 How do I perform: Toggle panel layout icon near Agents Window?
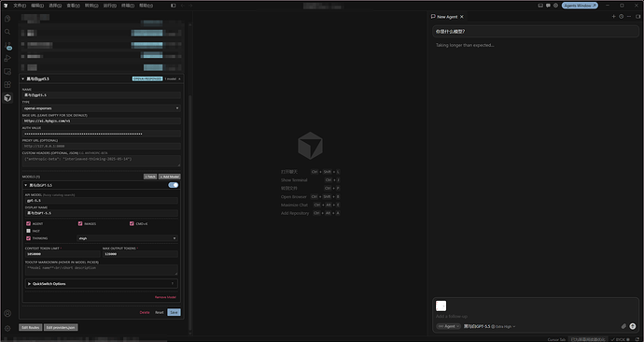click(x=540, y=6)
